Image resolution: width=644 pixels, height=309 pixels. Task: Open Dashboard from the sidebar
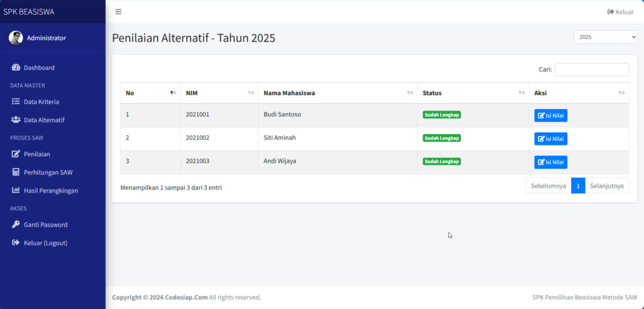[x=39, y=67]
